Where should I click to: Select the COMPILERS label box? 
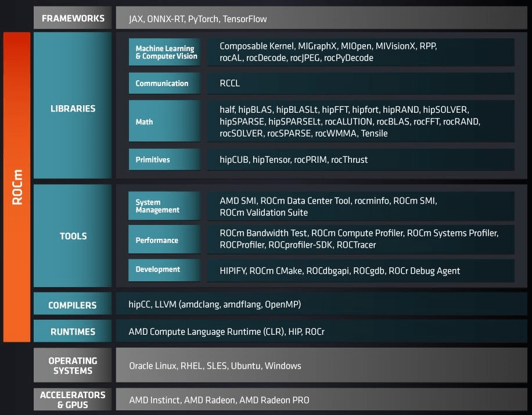pos(73,303)
